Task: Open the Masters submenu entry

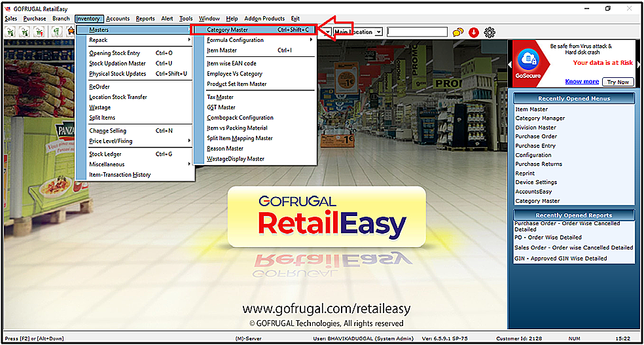Action: coord(135,29)
